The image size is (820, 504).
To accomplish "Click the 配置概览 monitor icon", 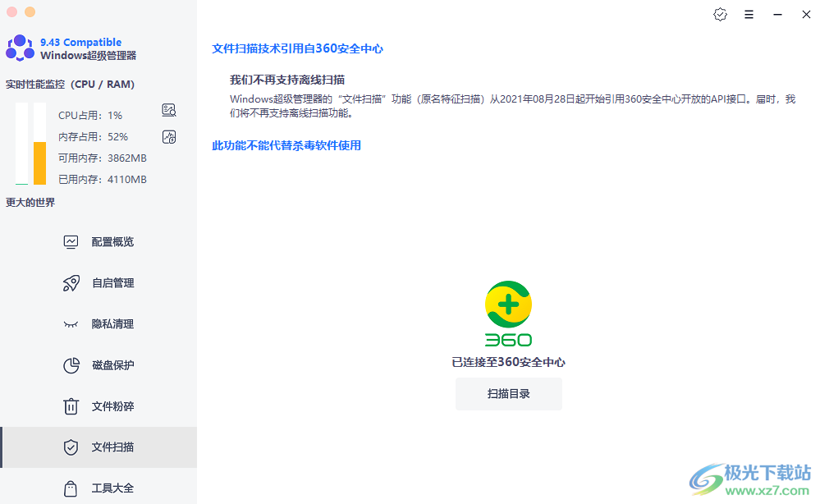I will [x=71, y=242].
